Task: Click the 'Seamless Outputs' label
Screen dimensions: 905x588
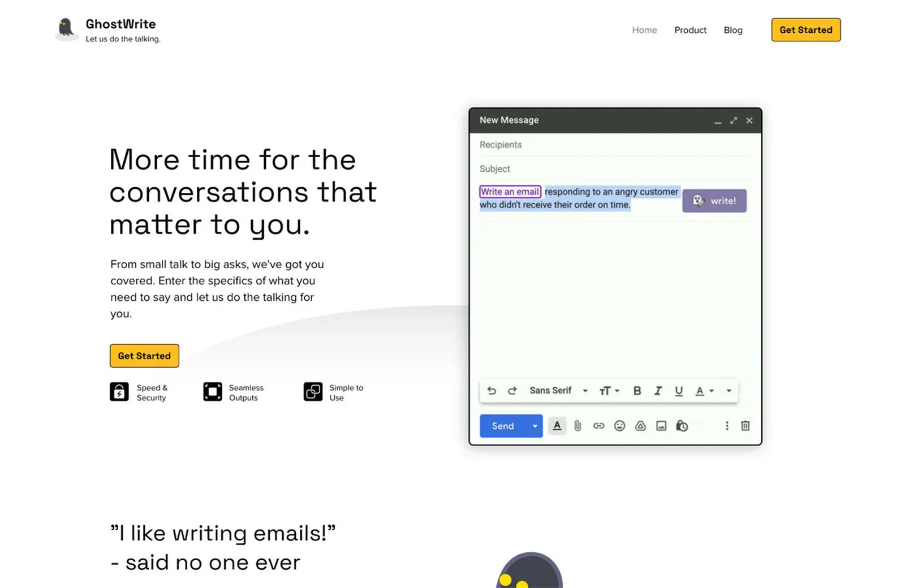Action: 246,392
